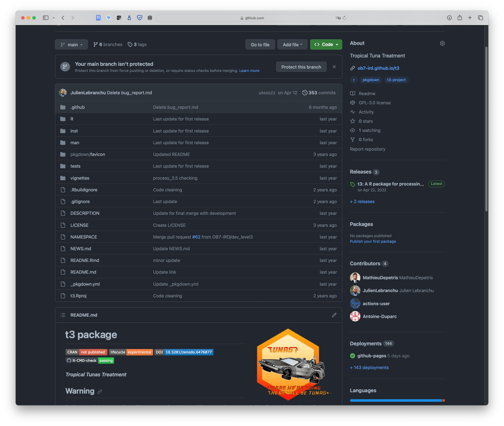This screenshot has width=504, height=426.
Task: Open the _pkgdown.yml file
Action: (85, 284)
